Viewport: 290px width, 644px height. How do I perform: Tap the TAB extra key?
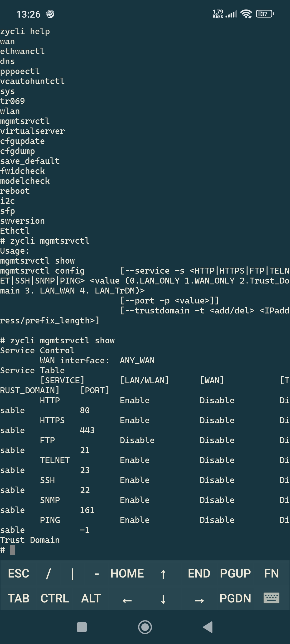coord(19,598)
